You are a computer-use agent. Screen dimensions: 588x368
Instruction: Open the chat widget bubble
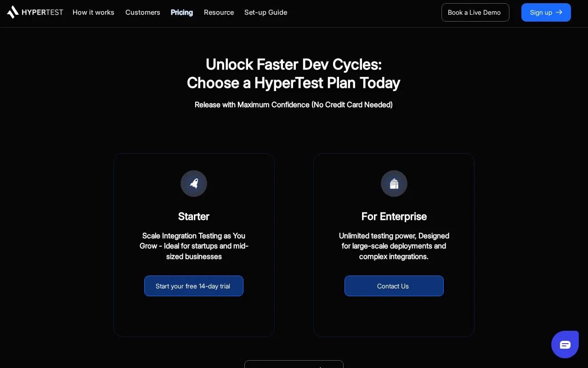tap(565, 345)
